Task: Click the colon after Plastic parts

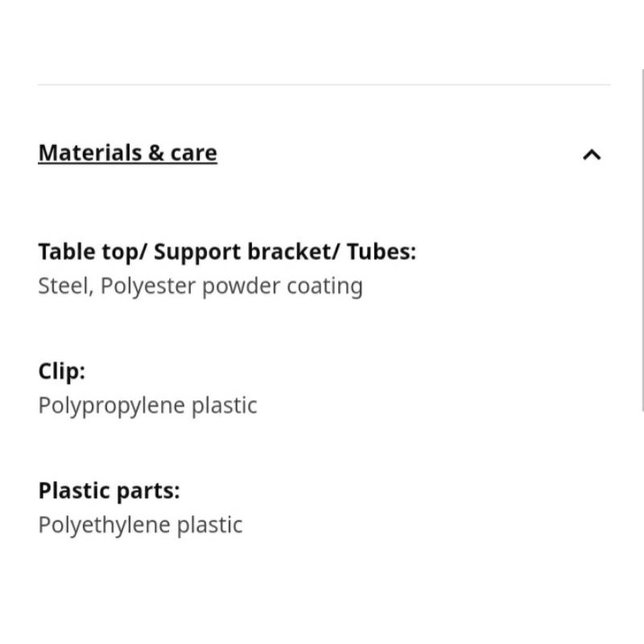Action: tap(177, 490)
